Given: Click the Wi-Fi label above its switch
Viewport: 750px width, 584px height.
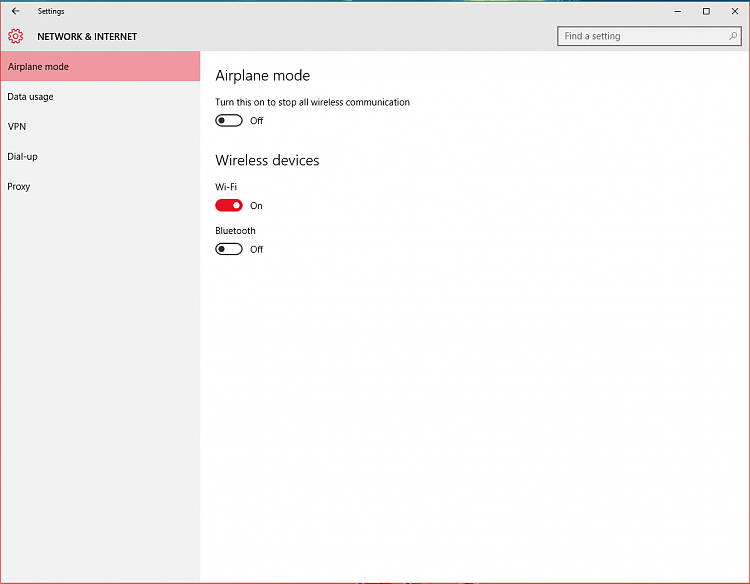Looking at the screenshot, I should coord(226,187).
